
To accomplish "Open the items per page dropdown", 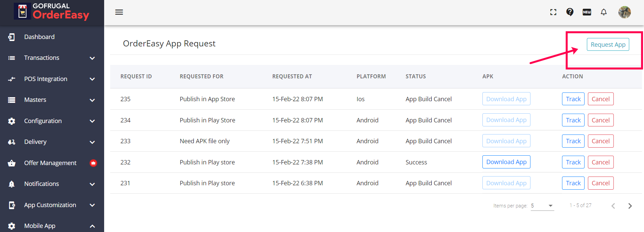I will point(542,206).
